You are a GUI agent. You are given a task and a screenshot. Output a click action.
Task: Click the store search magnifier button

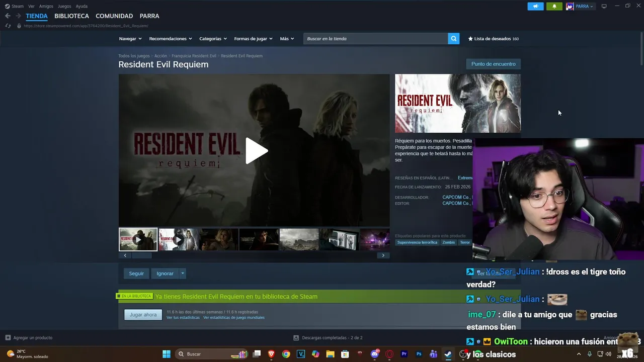click(453, 39)
